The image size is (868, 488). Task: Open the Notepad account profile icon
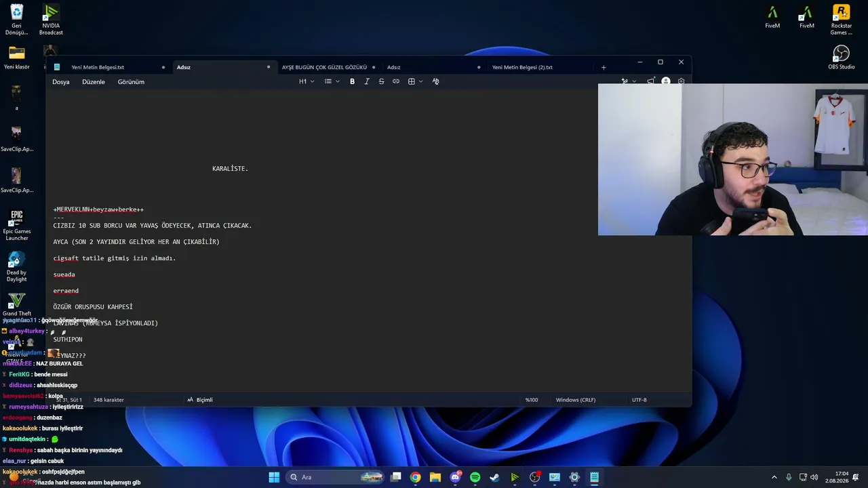[x=666, y=81]
